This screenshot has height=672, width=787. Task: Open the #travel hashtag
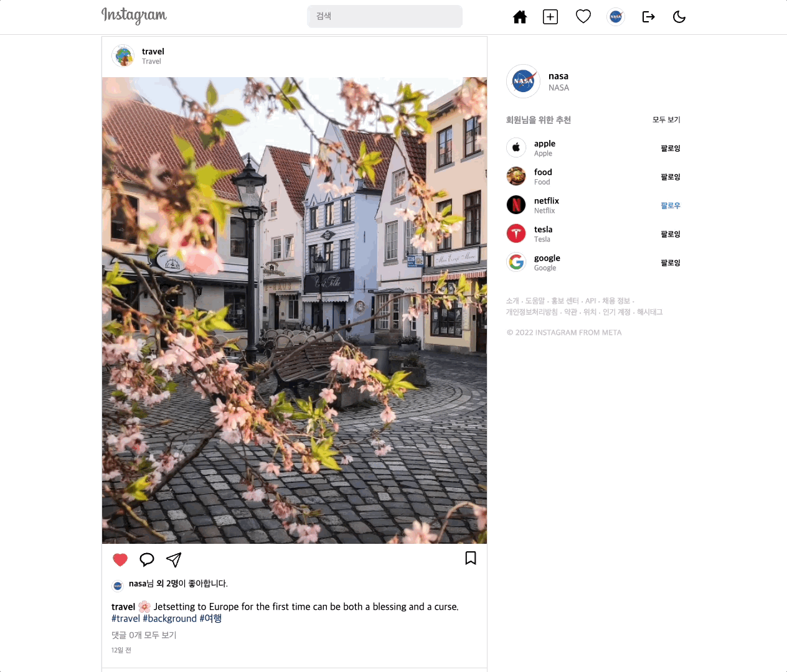126,618
